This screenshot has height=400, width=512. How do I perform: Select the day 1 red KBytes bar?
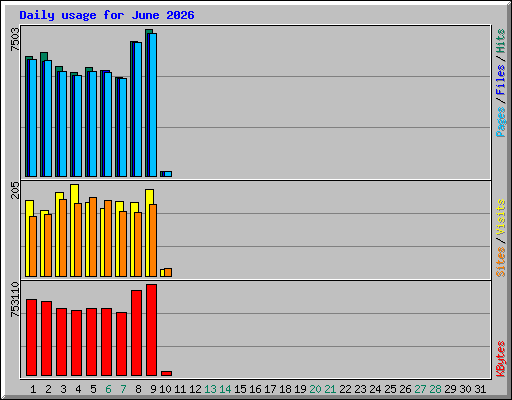[x=31, y=337]
